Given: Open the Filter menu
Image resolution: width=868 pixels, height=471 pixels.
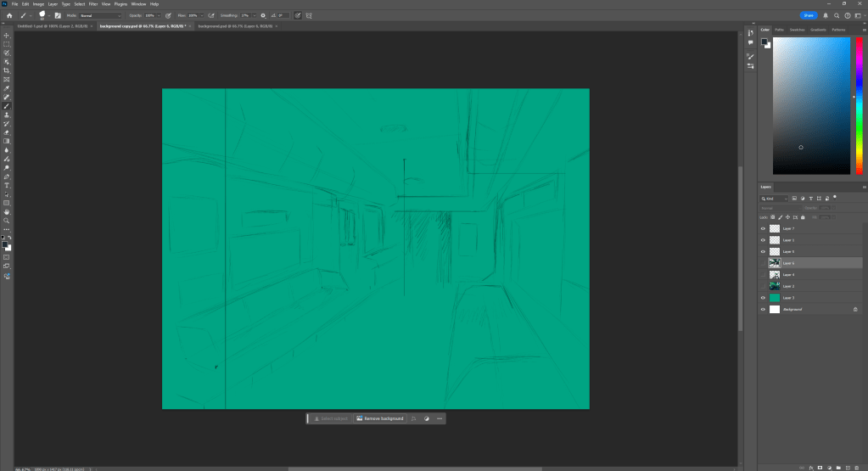Looking at the screenshot, I should (x=93, y=4).
